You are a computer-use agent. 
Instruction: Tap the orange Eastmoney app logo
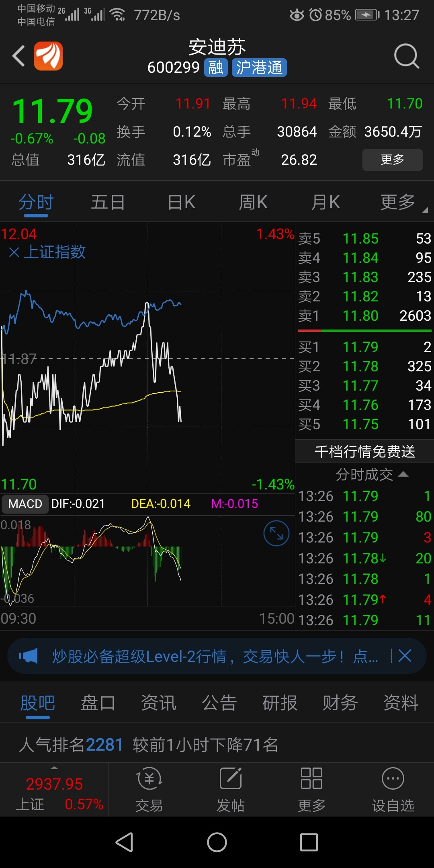(48, 56)
